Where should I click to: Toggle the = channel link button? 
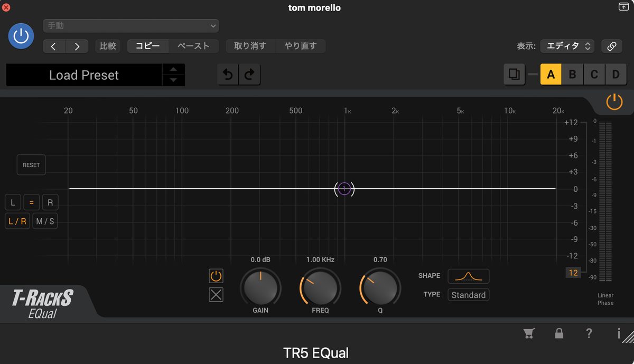click(x=31, y=202)
